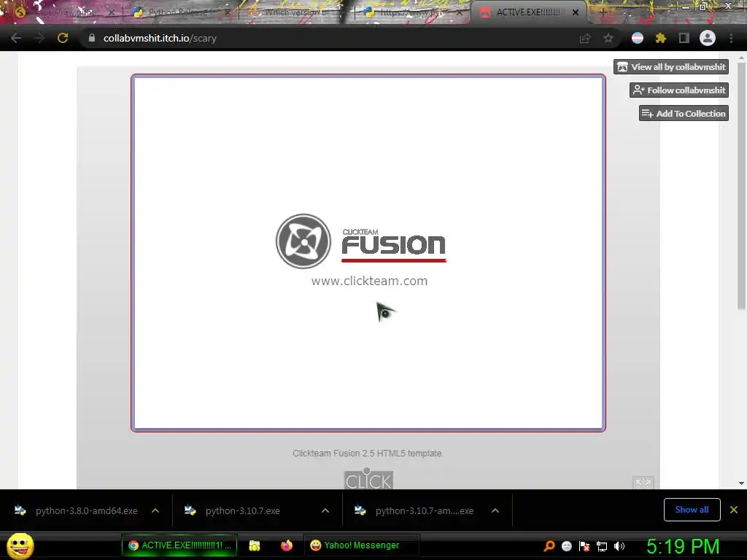747x560 pixels.
Task: Close the ACTIVE.EXE!!!!!!! tab
Action: 576,13
